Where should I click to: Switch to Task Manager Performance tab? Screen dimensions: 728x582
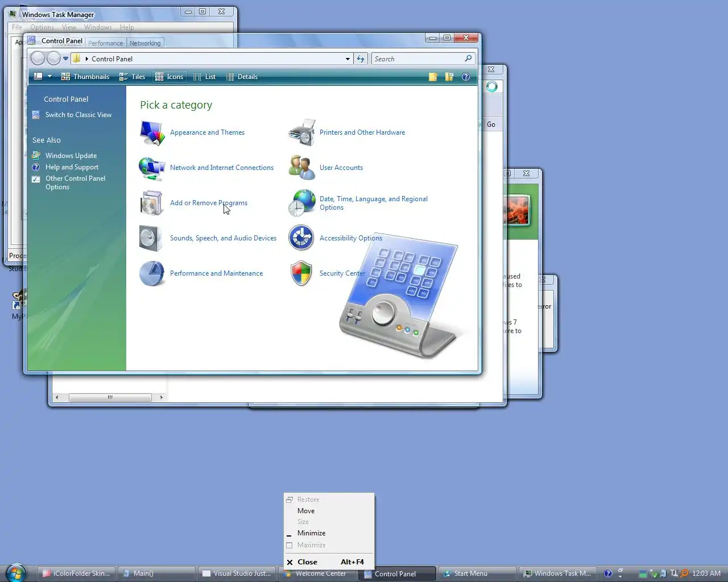105,43
